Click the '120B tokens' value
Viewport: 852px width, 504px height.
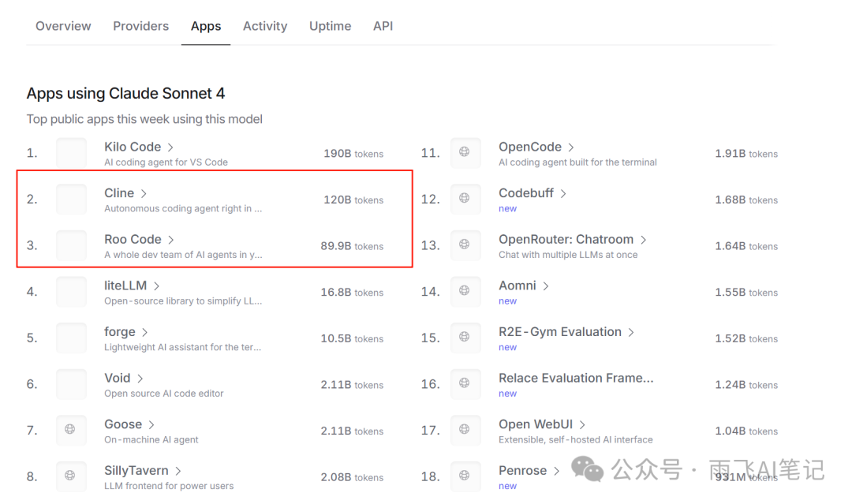click(353, 200)
